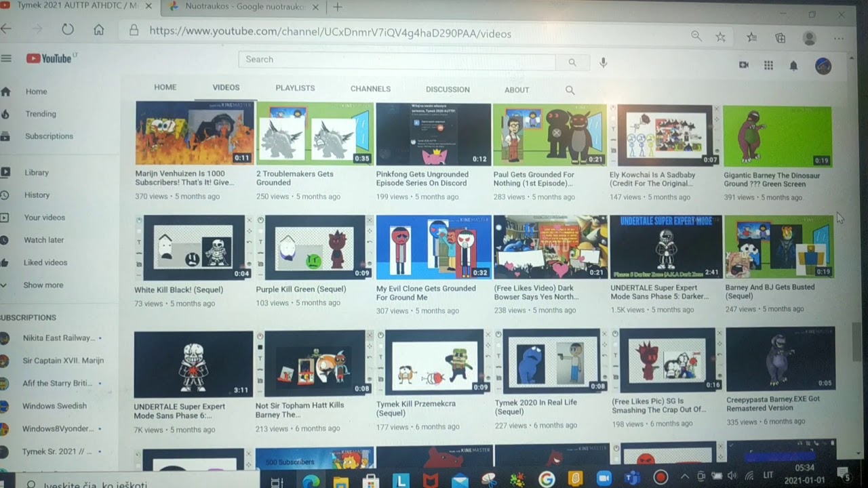Open 2 Troublemakers Gets Grounded thumbnail
Viewport: 868px width, 488px height.
[x=315, y=134]
